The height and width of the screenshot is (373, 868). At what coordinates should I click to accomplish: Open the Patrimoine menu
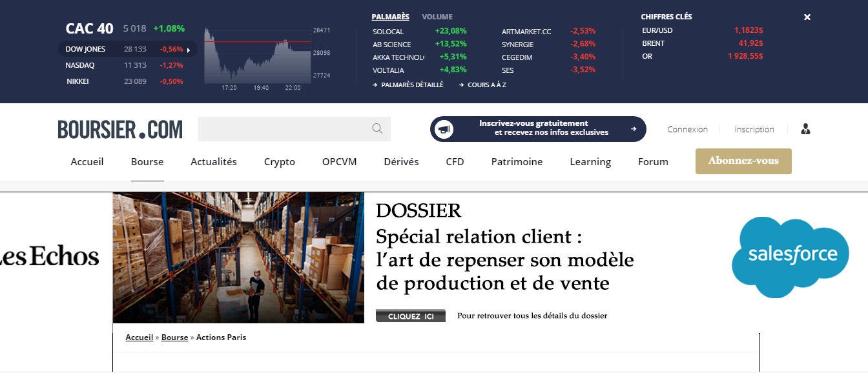517,162
